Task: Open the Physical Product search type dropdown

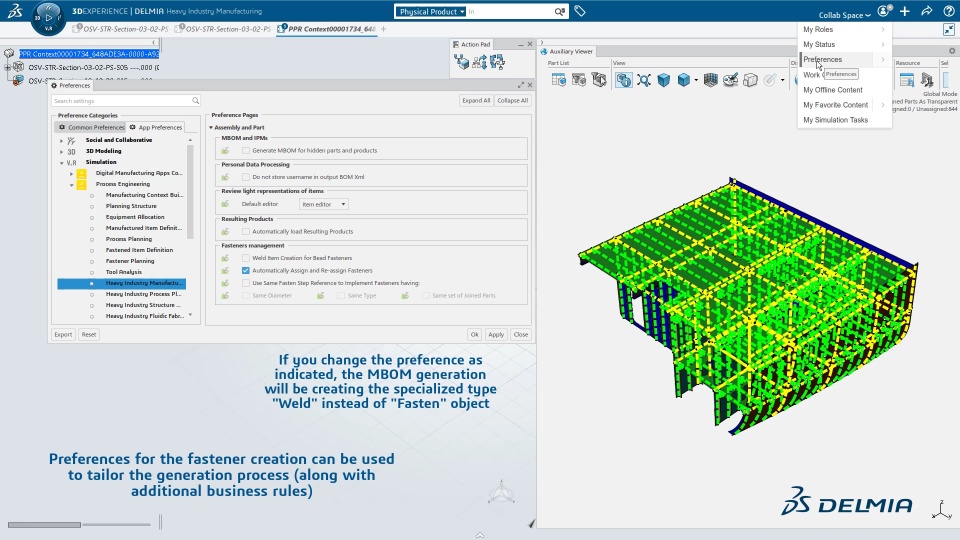Action: [x=430, y=12]
